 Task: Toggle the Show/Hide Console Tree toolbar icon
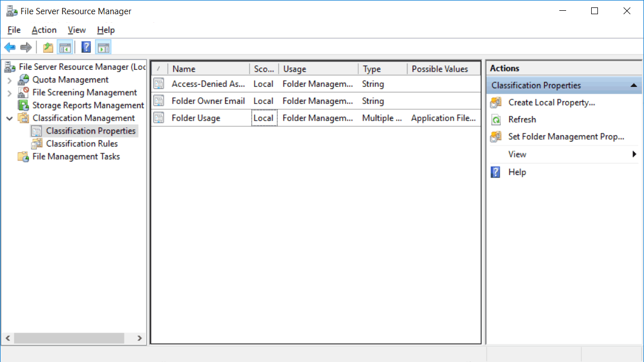coord(65,48)
